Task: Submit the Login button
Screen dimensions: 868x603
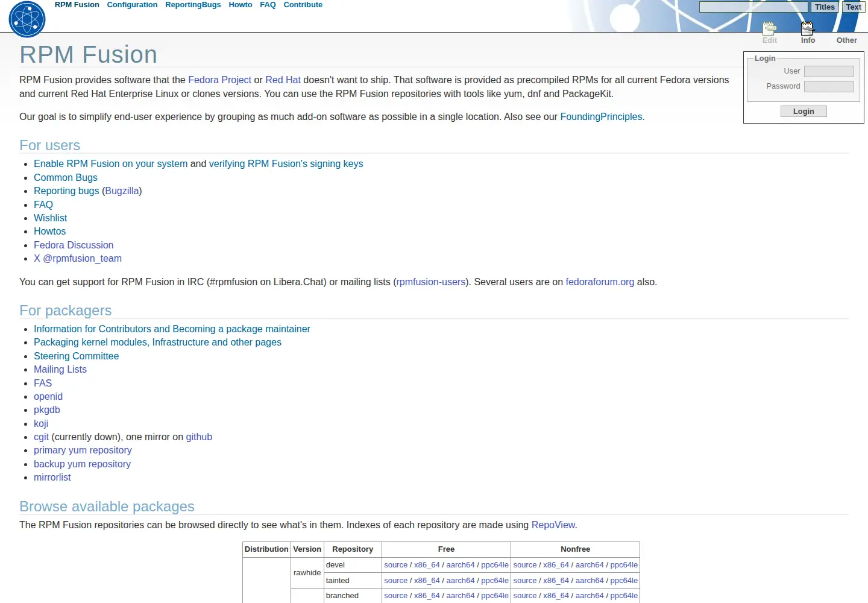Action: click(x=804, y=112)
